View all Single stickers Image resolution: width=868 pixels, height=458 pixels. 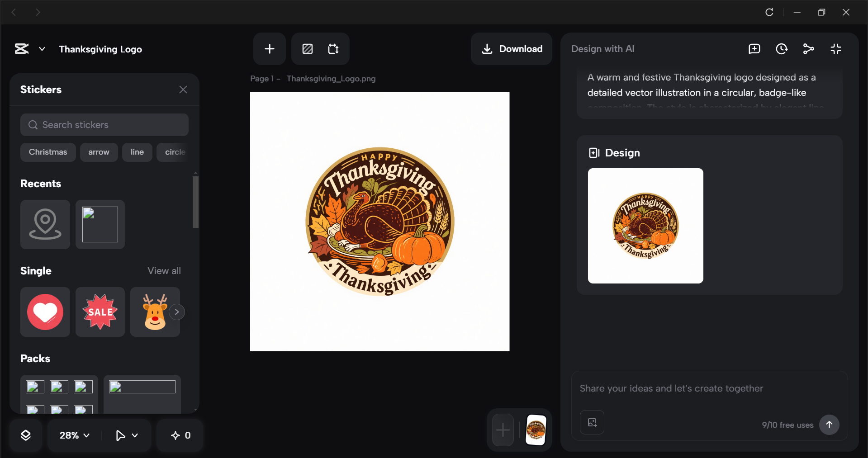click(x=164, y=270)
